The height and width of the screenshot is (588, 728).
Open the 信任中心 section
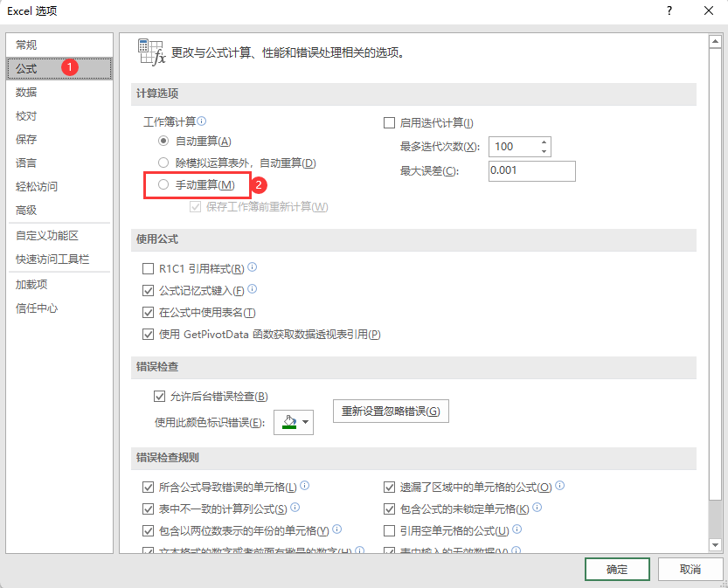pyautogui.click(x=35, y=308)
